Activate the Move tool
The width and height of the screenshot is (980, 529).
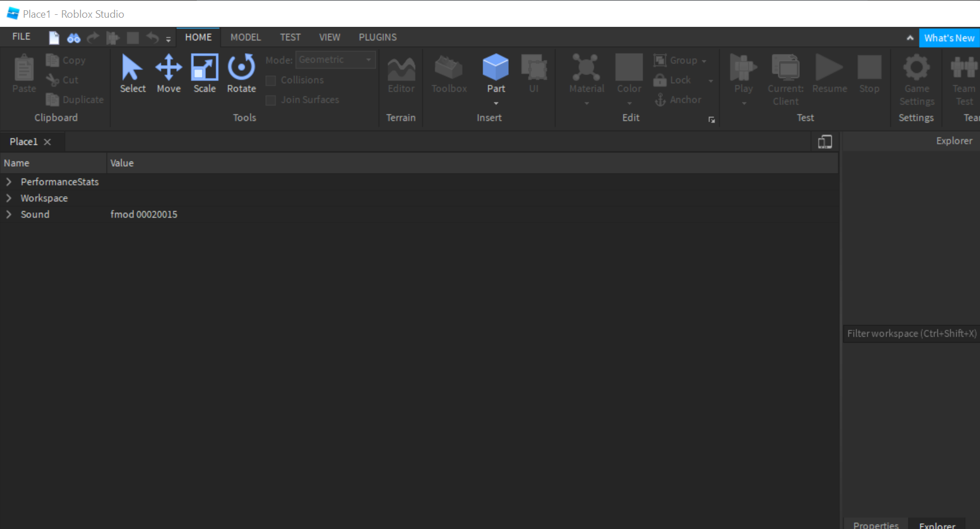pyautogui.click(x=169, y=74)
